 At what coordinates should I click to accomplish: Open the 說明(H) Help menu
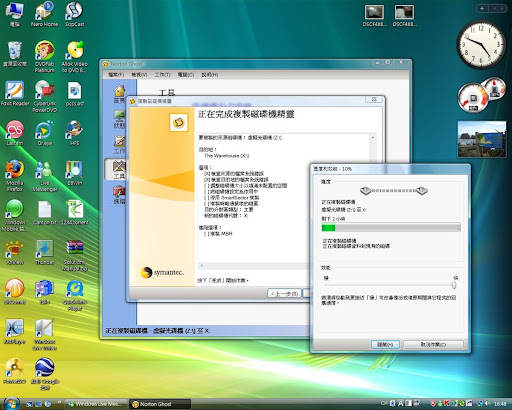click(210, 75)
